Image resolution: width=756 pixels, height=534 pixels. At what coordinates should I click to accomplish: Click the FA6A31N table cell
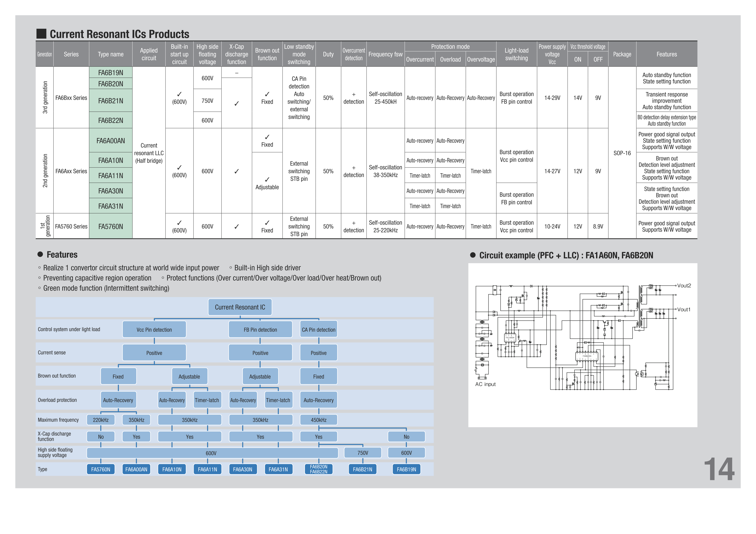click(111, 206)
